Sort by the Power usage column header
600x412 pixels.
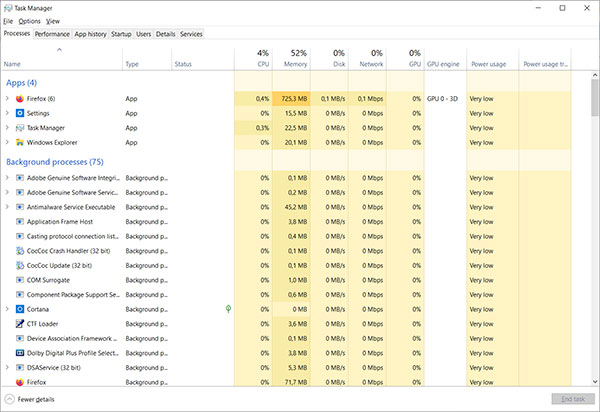tap(493, 59)
